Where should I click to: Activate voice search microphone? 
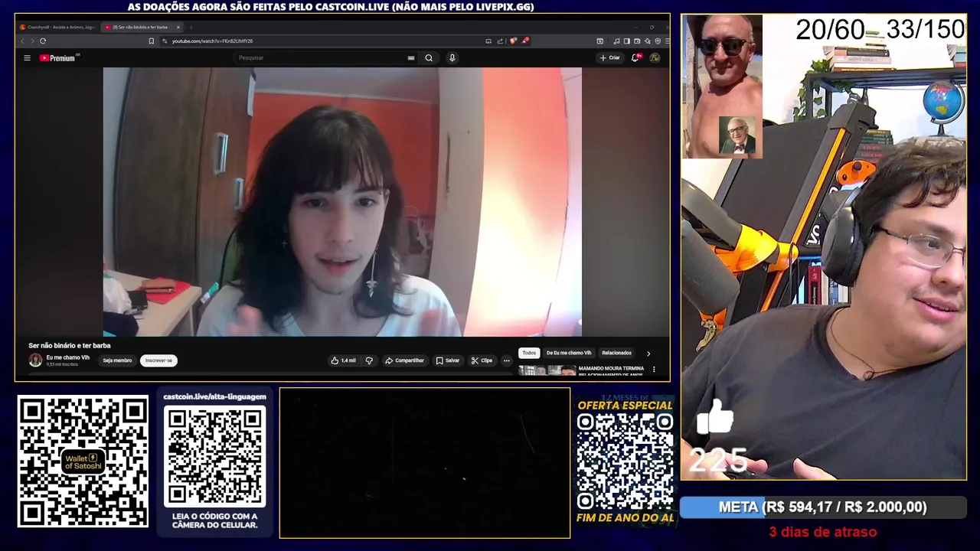[452, 57]
